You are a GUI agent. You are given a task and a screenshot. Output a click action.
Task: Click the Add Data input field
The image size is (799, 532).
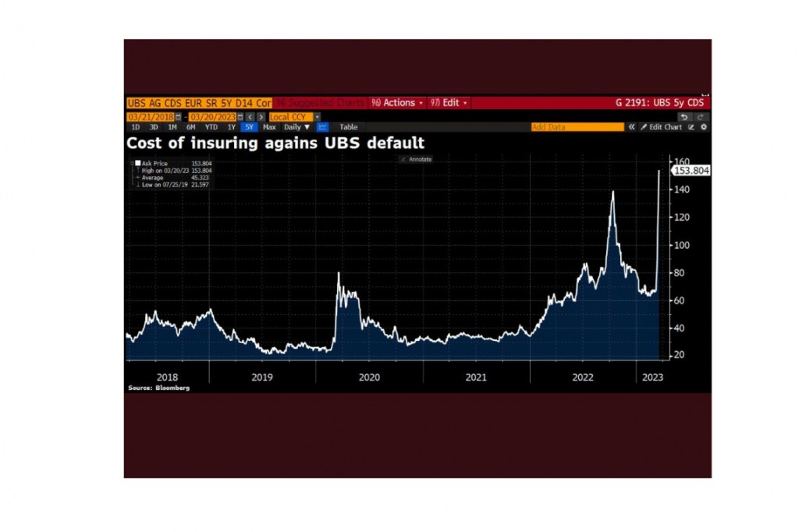[577, 127]
